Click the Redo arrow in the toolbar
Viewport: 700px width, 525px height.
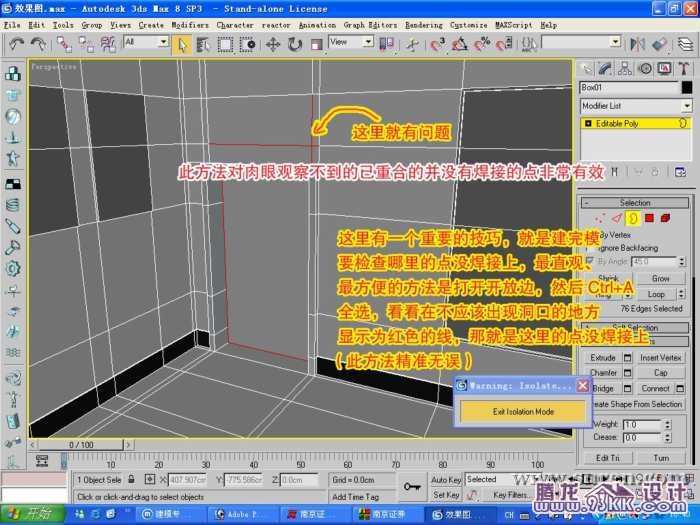[39, 44]
